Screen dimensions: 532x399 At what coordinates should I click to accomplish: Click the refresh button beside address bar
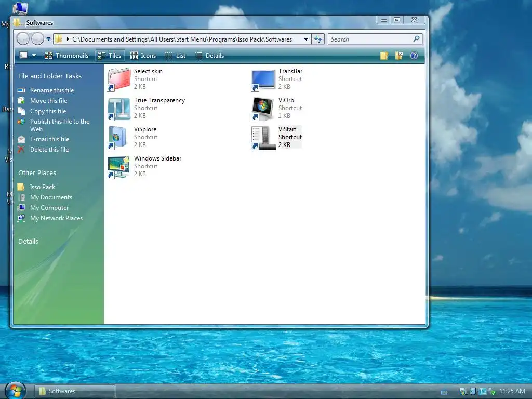318,39
